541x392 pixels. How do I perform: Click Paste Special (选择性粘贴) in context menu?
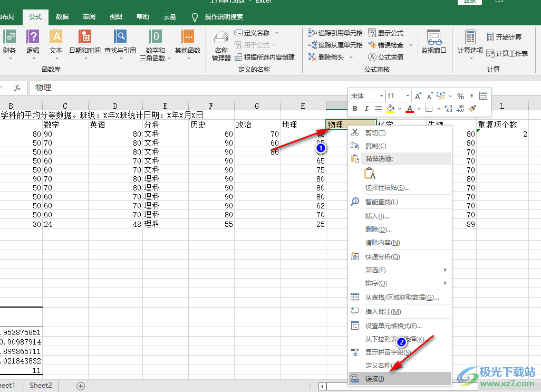(x=400, y=188)
